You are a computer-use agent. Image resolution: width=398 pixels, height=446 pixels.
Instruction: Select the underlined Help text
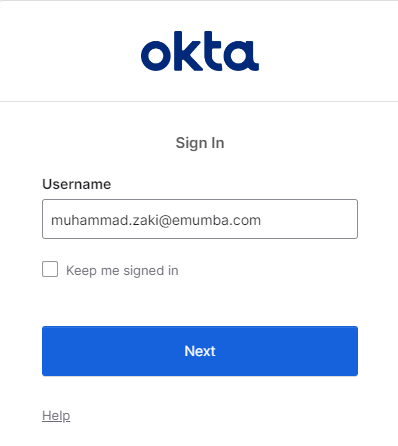pyautogui.click(x=56, y=416)
